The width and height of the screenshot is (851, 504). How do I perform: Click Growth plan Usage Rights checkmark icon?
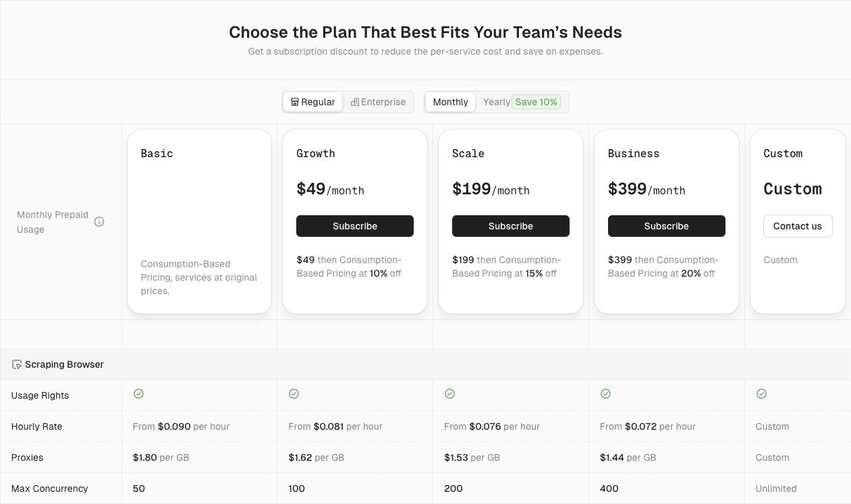click(x=294, y=394)
